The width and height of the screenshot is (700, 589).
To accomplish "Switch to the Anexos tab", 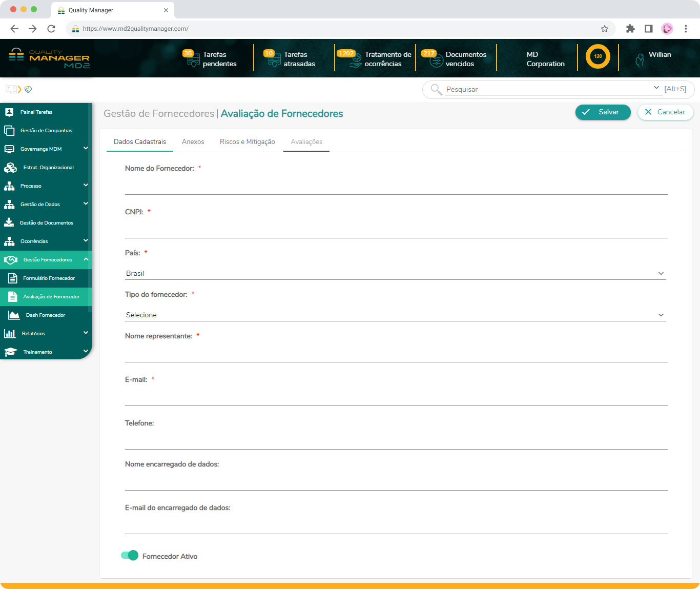I will pyautogui.click(x=193, y=142).
